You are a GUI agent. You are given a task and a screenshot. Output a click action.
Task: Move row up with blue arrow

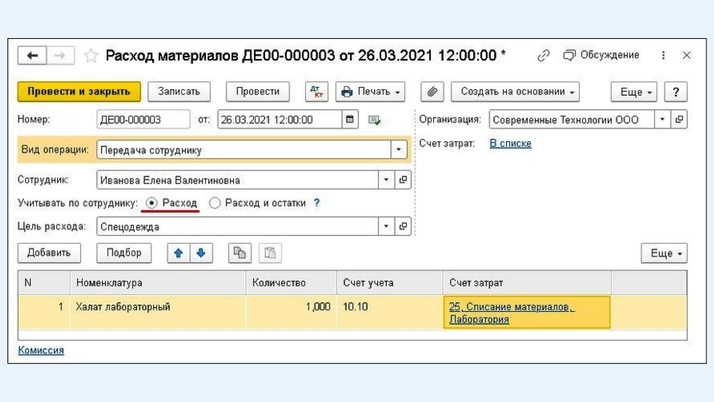click(x=178, y=253)
